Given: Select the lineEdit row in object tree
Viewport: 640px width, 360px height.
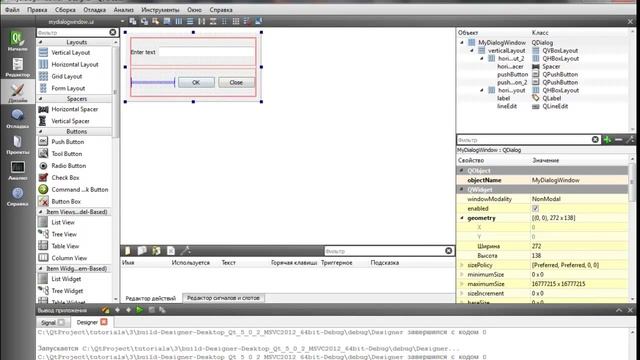Looking at the screenshot, I should coord(507,106).
